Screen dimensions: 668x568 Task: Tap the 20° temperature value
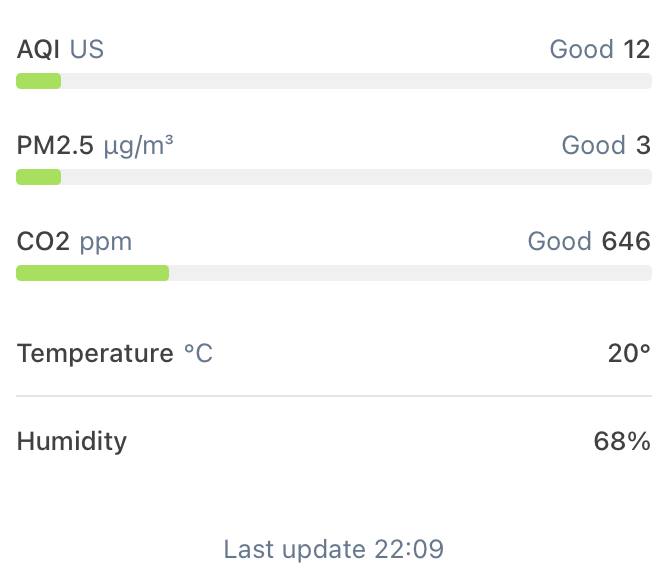pos(629,353)
